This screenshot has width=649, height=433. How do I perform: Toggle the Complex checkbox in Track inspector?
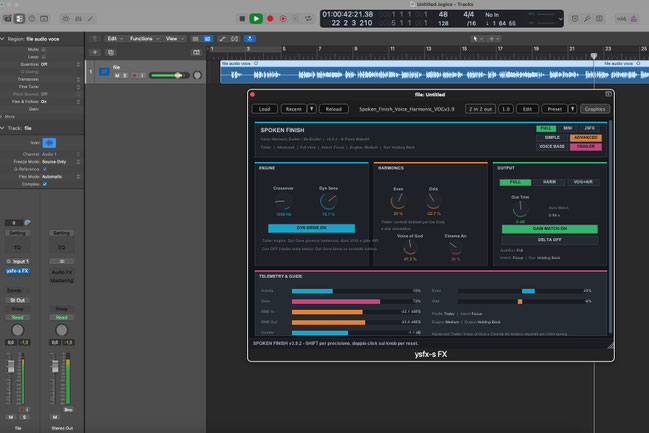(x=45, y=184)
